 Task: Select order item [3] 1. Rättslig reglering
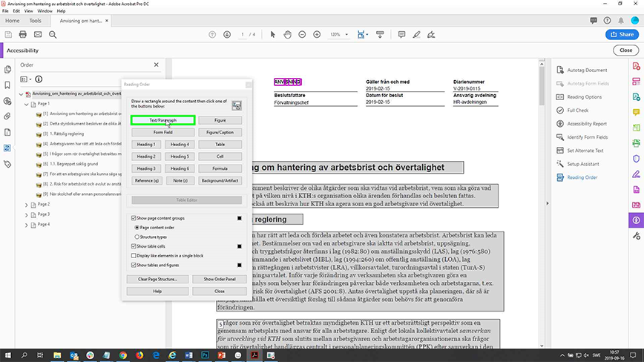64,134
